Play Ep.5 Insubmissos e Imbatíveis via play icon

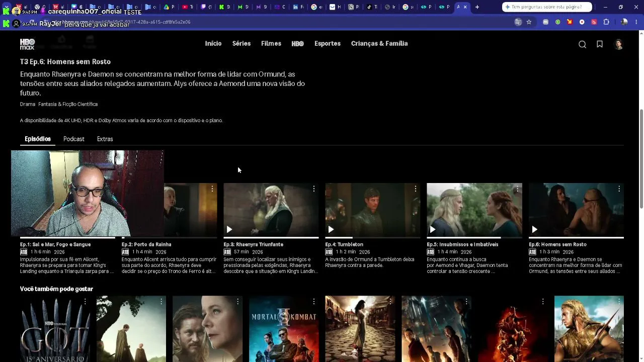[433, 229]
